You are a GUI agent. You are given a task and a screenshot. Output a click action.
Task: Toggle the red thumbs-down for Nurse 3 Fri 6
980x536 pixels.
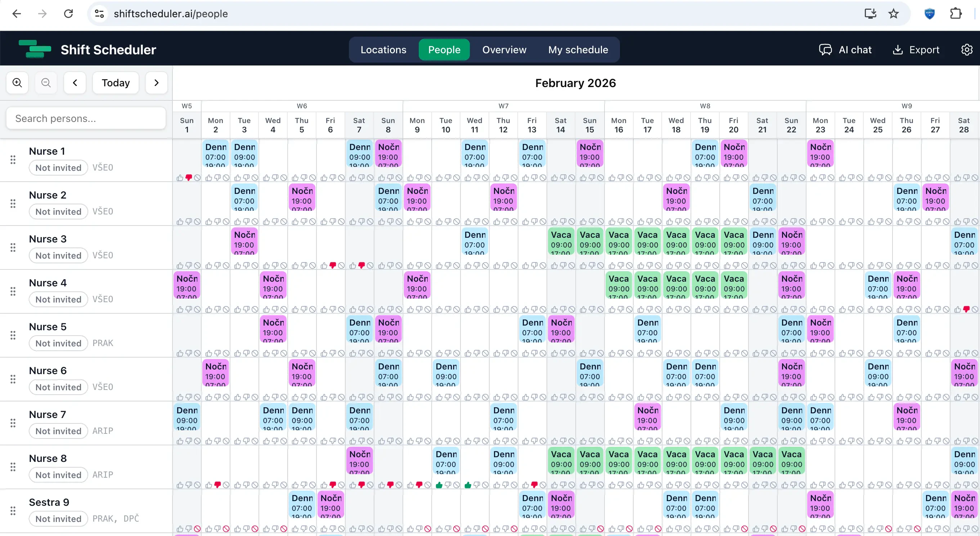click(333, 265)
